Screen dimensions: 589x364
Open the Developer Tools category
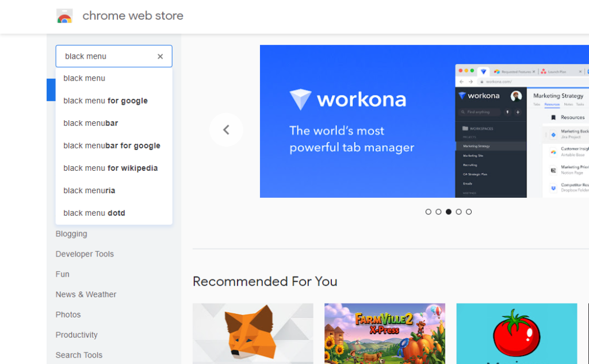pyautogui.click(x=85, y=254)
